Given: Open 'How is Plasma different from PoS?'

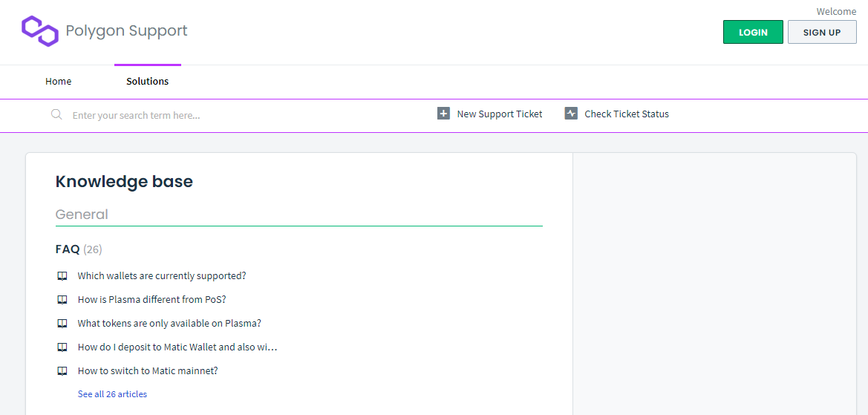Looking at the screenshot, I should click(151, 300).
